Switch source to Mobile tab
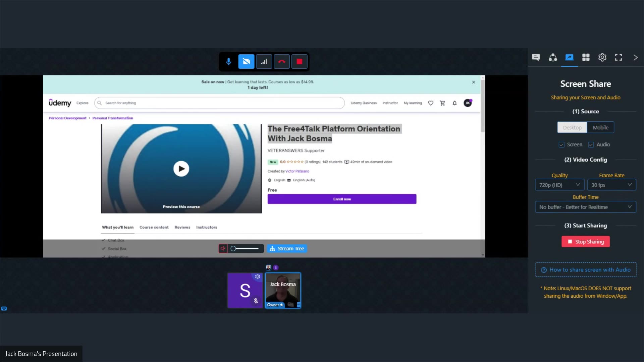This screenshot has width=644, height=362. [x=600, y=128]
